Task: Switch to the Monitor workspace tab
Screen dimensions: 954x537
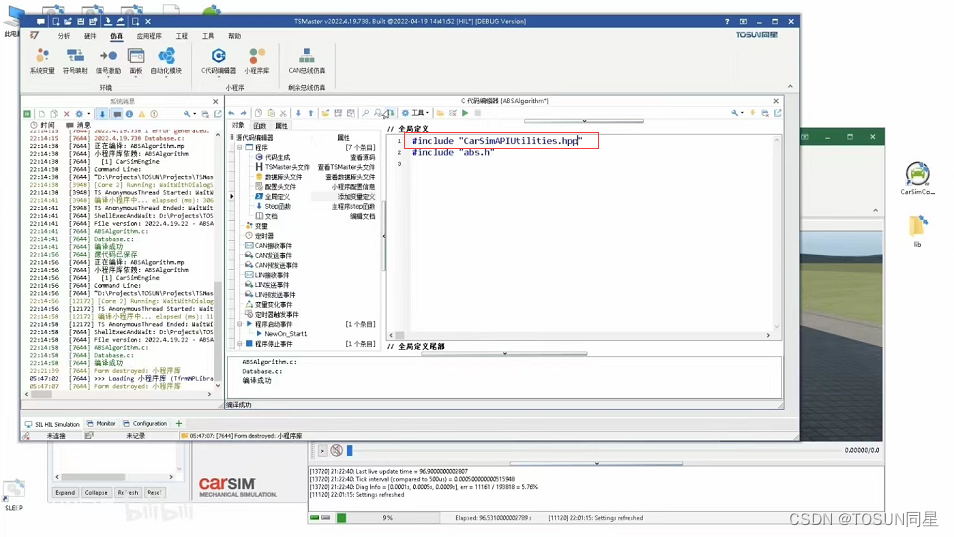Action: coord(102,423)
